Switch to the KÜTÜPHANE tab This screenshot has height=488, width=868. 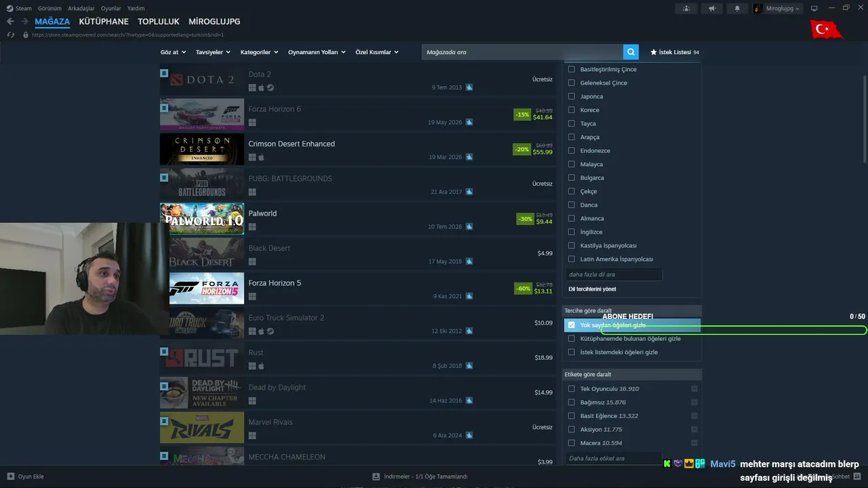coord(104,22)
